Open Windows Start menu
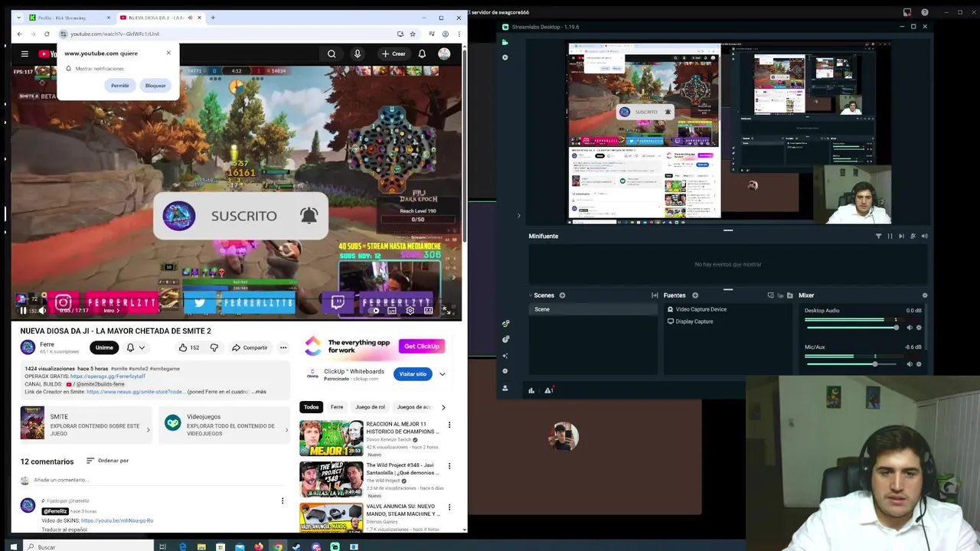This screenshot has width=980, height=551. 13,546
